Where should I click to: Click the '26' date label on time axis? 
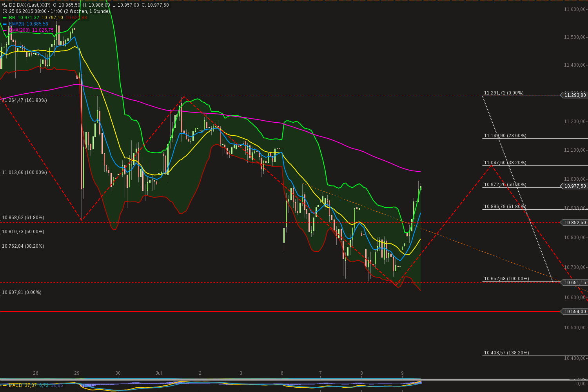pos(36,373)
